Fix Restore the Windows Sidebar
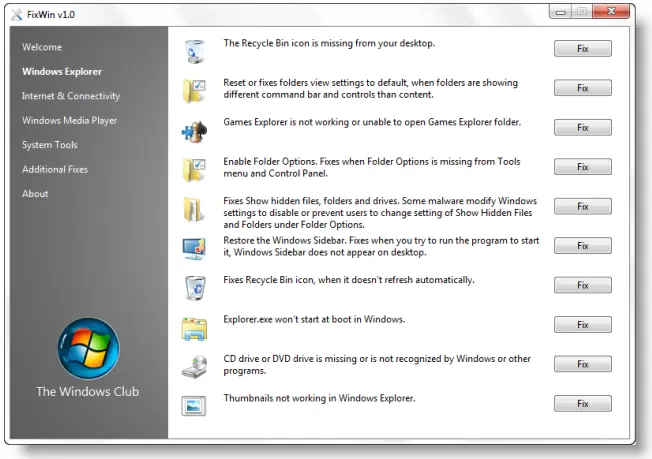This screenshot has height=459, width=652. point(583,246)
